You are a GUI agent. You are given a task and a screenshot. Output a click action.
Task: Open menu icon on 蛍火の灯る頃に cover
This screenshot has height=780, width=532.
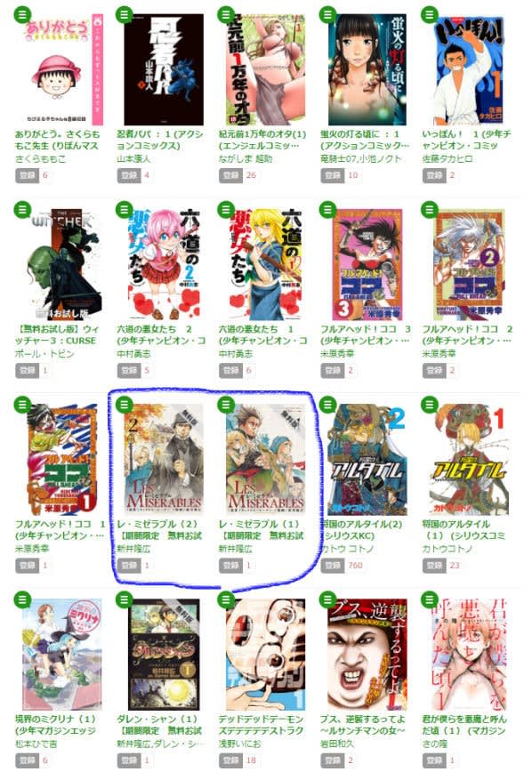tap(327, 15)
